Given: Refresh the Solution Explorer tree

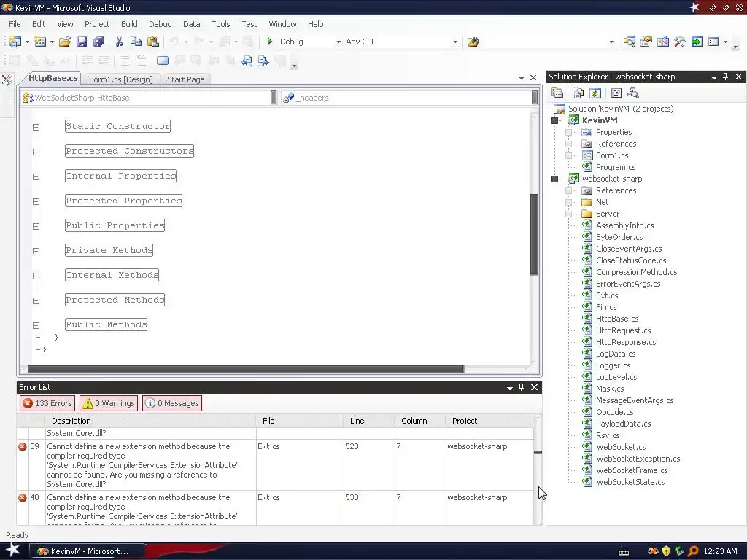Looking at the screenshot, I should (595, 93).
